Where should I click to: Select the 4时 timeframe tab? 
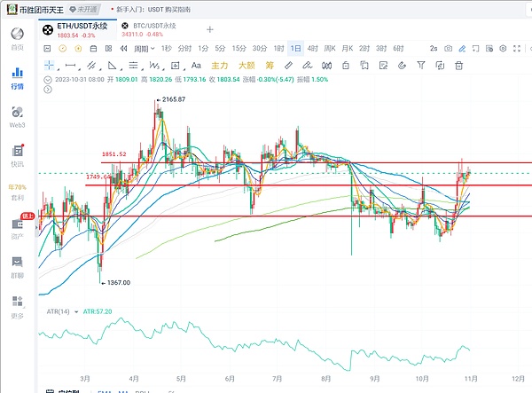[312, 48]
